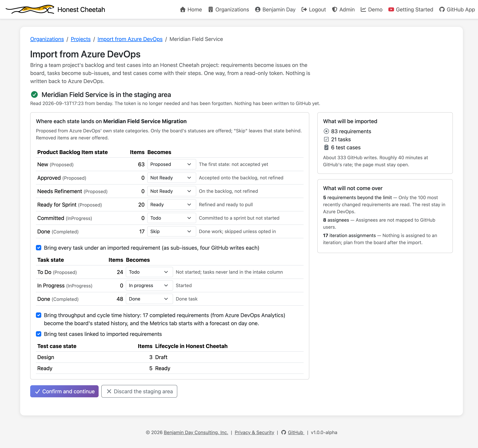Click Import from Azure DevOps breadcrumb link
The image size is (478, 448).
[130, 39]
